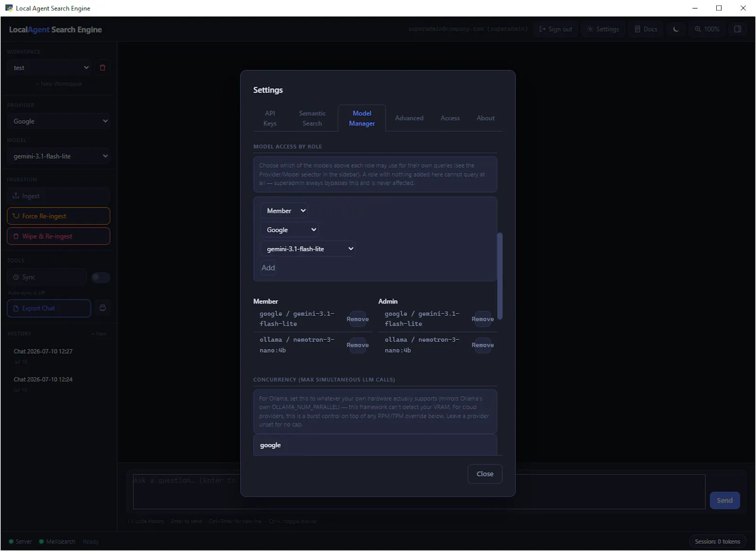The width and height of the screenshot is (756, 551).
Task: Open the Google provider dropdown in Settings
Action: click(290, 230)
